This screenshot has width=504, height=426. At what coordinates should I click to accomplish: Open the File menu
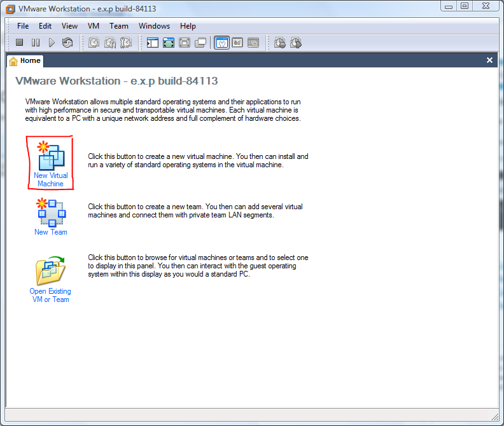(23, 26)
